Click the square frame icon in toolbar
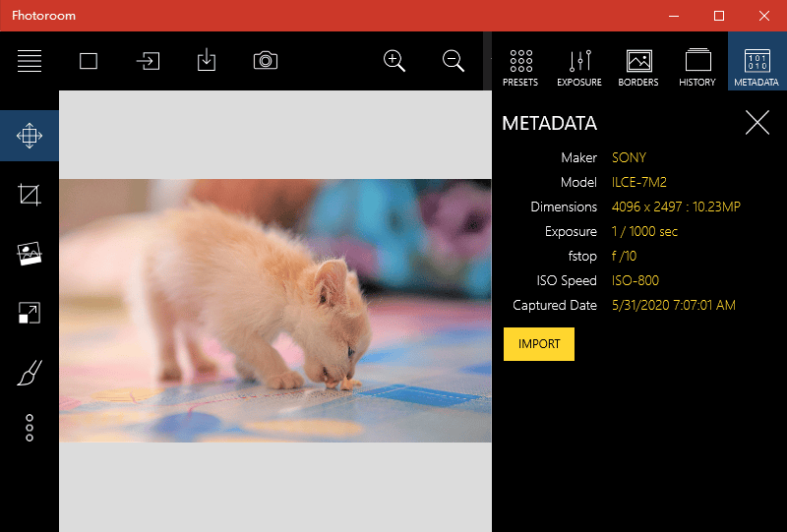The height and width of the screenshot is (532, 787). pyautogui.click(x=89, y=61)
